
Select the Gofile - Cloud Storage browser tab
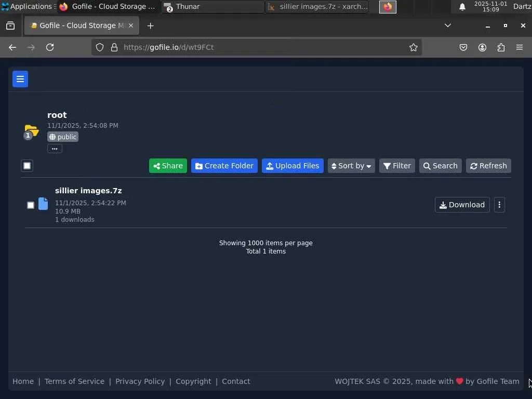coord(82,25)
